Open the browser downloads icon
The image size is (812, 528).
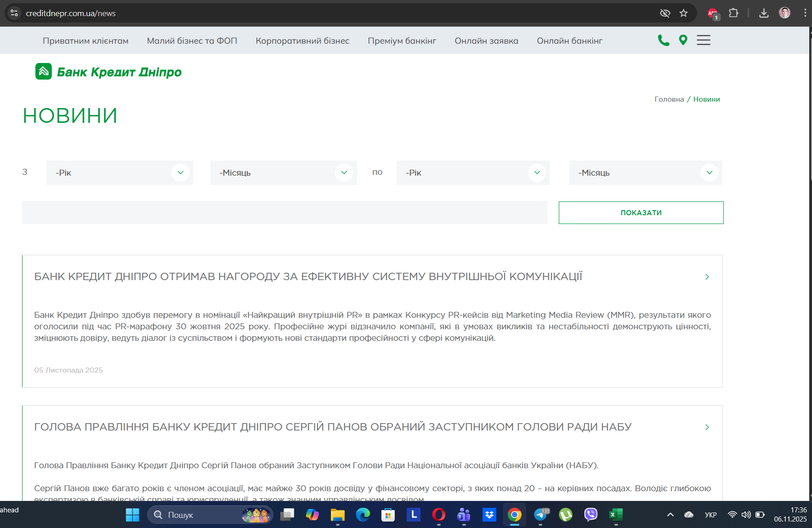(764, 13)
